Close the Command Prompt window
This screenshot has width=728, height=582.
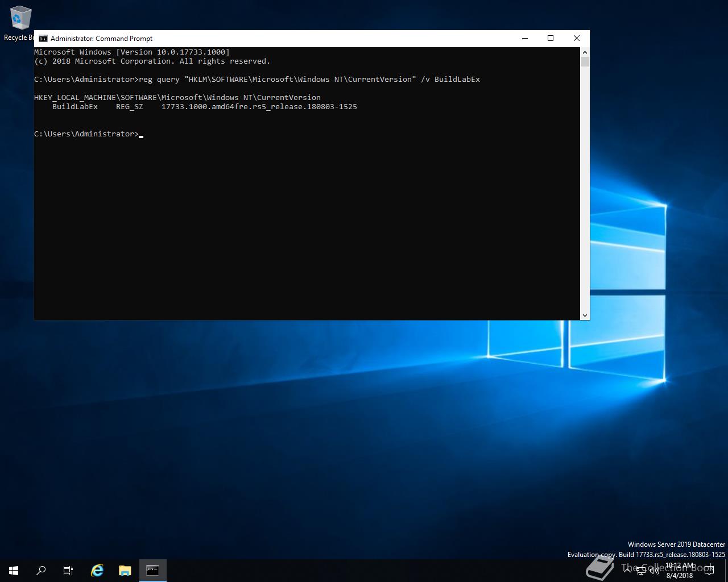[577, 38]
